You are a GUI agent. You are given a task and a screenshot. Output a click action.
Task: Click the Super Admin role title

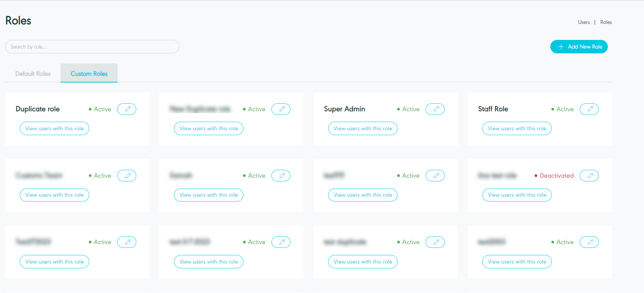coord(345,109)
